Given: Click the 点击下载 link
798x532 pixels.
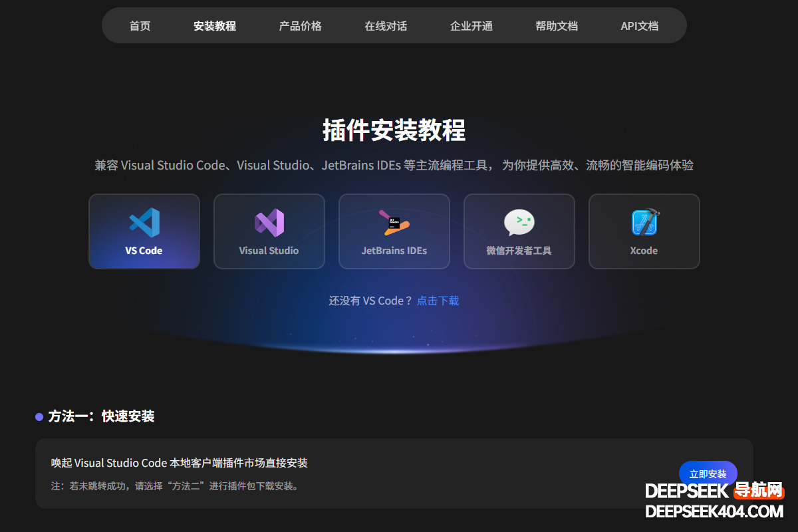Looking at the screenshot, I should click(438, 301).
